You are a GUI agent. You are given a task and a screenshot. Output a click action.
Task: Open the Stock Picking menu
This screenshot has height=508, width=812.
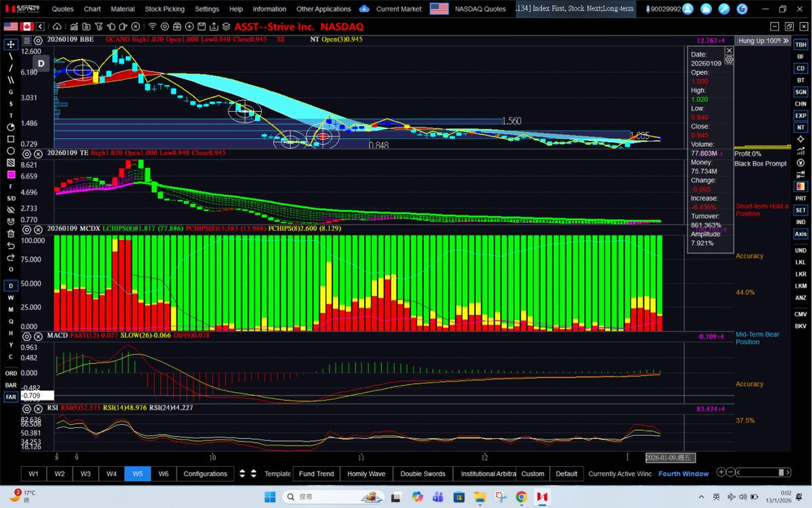click(x=164, y=9)
